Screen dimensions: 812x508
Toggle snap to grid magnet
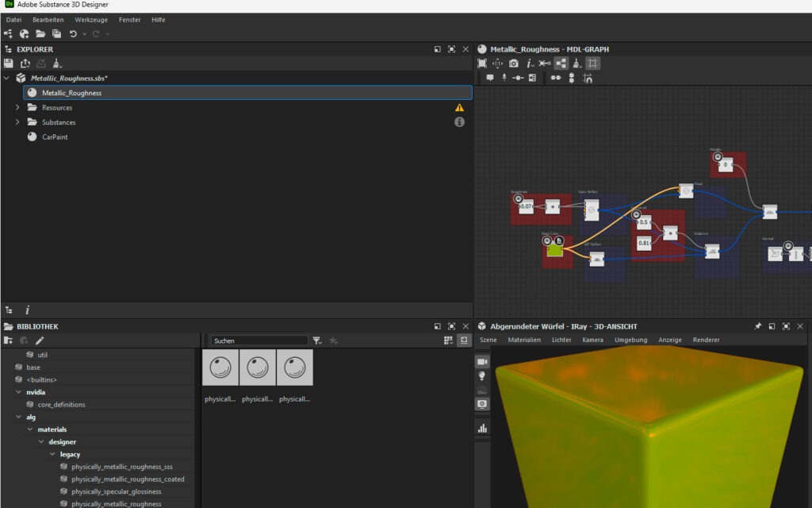click(588, 79)
